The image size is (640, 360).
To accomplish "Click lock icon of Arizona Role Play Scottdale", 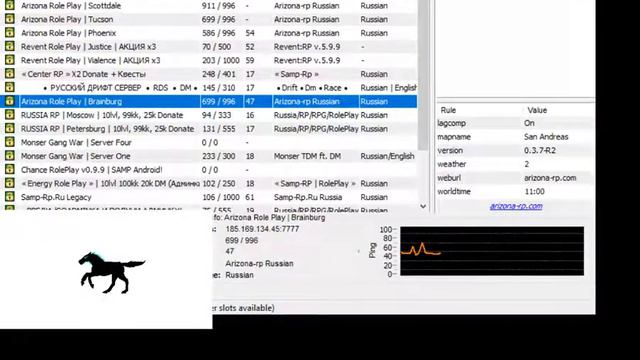I will click(9, 5).
